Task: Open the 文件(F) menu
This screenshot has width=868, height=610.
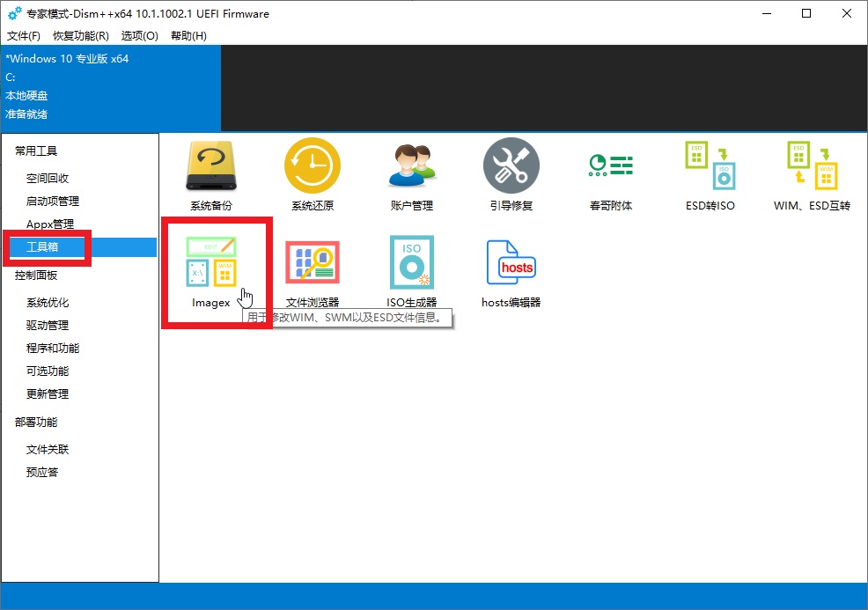Action: click(x=24, y=36)
